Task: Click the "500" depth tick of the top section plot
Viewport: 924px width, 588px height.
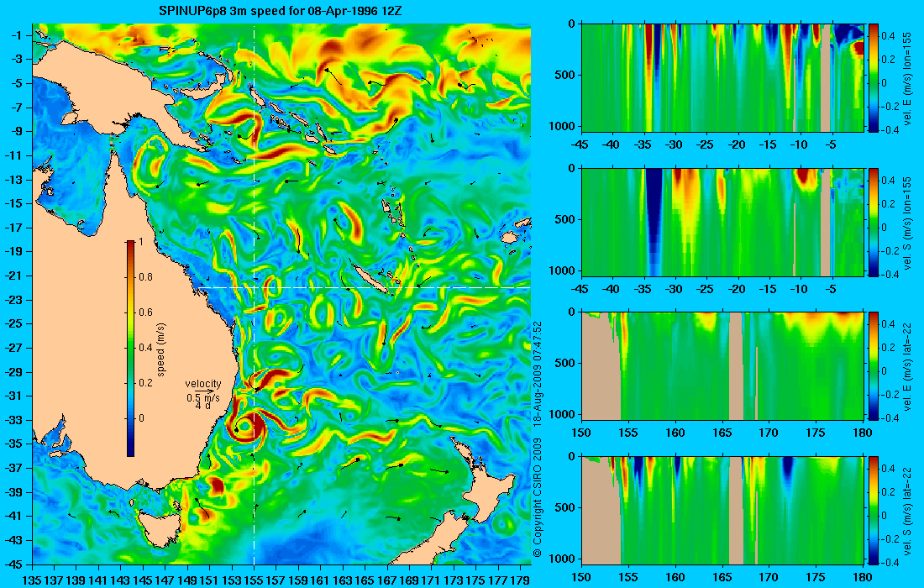Action: coord(565,75)
